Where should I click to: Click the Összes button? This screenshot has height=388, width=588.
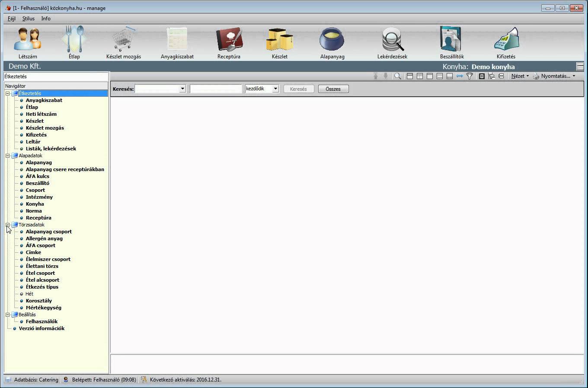coord(333,89)
